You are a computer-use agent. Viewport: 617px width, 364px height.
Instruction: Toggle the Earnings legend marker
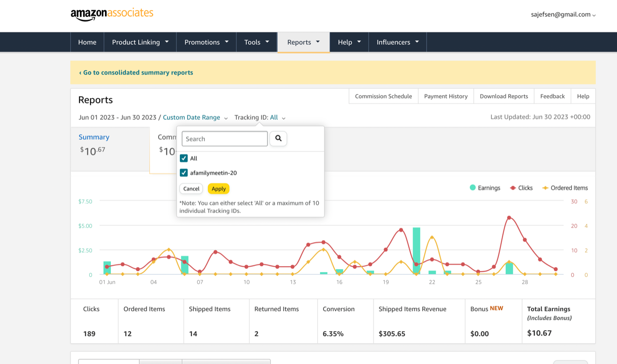(x=473, y=188)
